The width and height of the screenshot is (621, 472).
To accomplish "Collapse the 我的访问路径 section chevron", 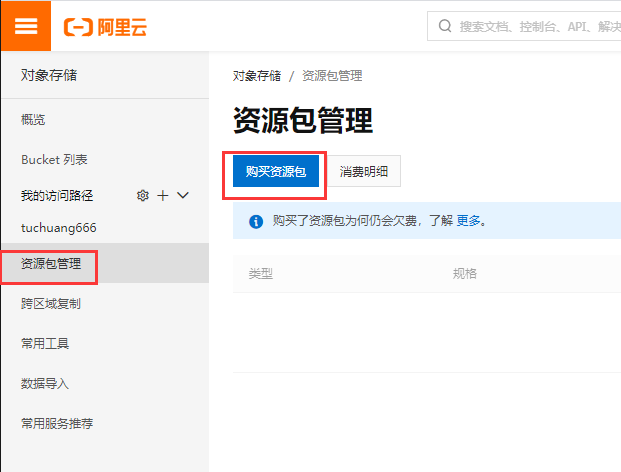I will click(183, 196).
